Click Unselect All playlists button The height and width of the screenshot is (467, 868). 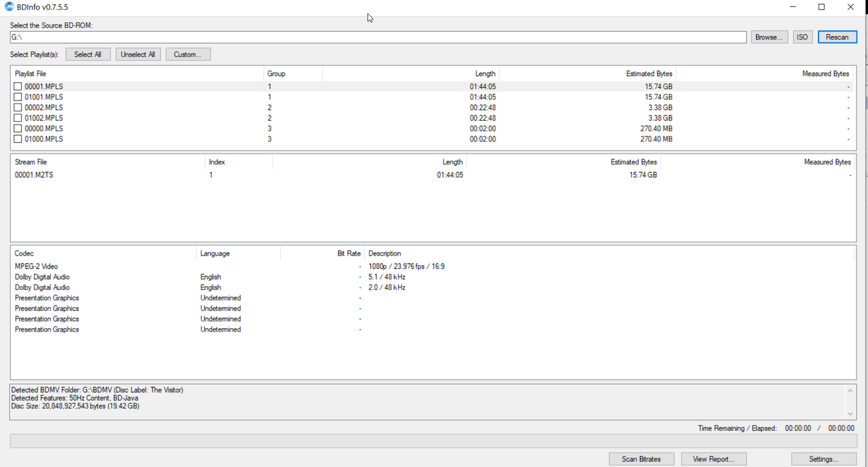pyautogui.click(x=138, y=54)
